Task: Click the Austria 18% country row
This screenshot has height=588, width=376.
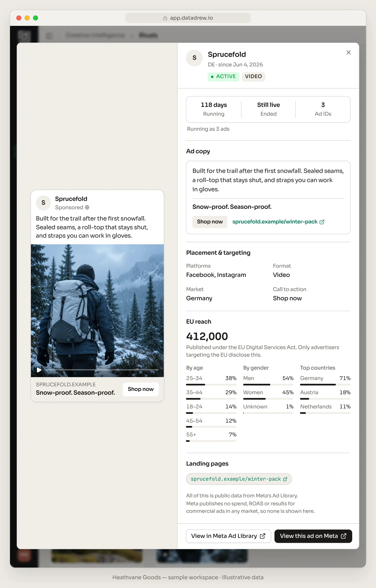Action: [x=325, y=394]
